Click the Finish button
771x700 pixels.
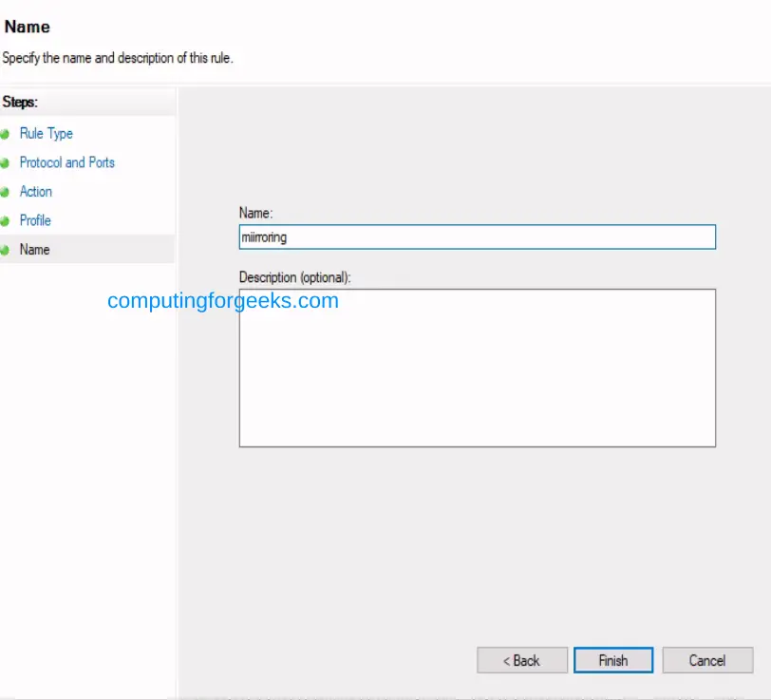click(613, 660)
